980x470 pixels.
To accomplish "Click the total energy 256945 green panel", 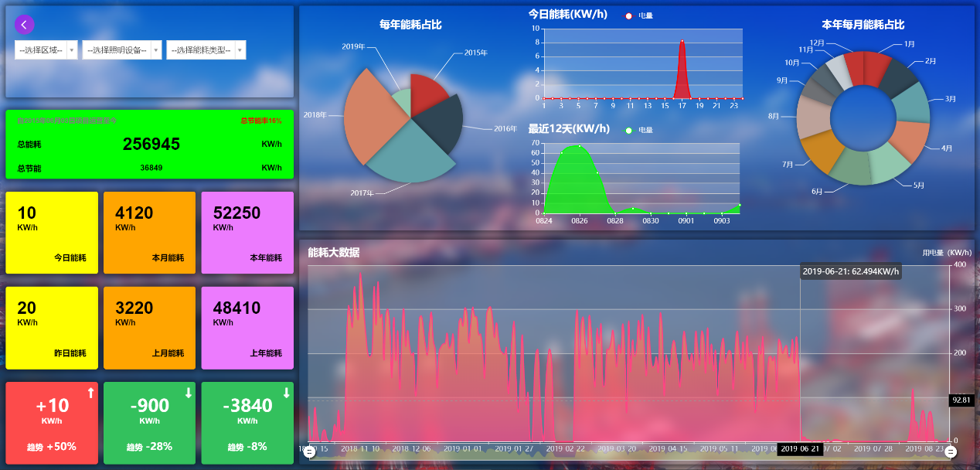I will (x=149, y=145).
